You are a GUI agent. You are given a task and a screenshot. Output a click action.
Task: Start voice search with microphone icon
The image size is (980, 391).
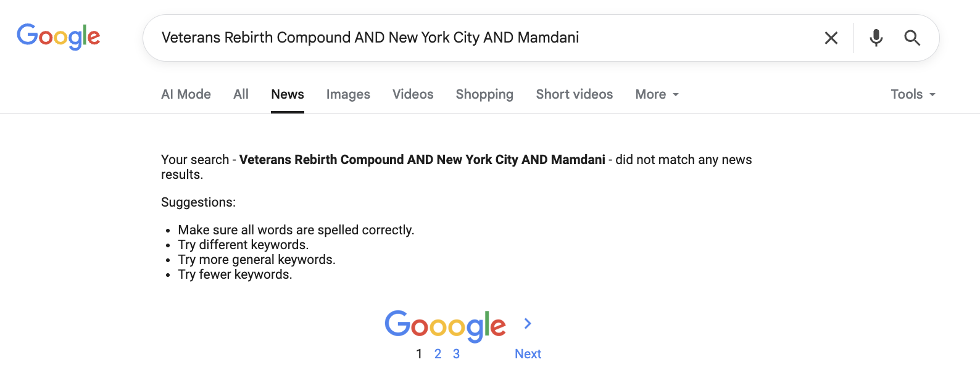click(x=876, y=38)
